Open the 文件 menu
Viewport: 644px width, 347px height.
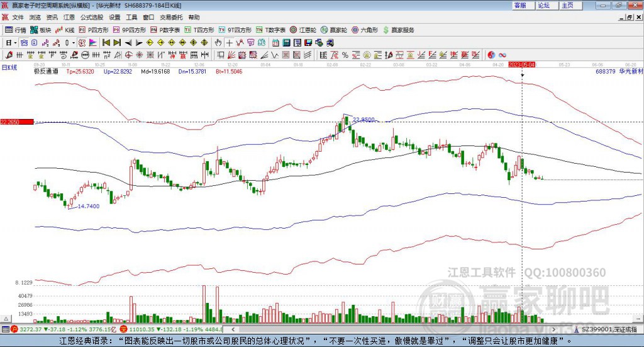pos(18,18)
